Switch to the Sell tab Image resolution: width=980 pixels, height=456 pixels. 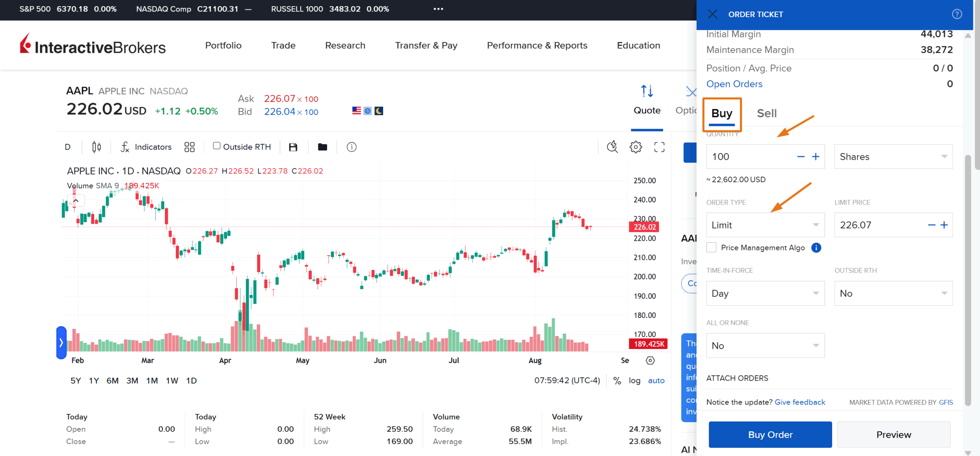click(x=767, y=113)
